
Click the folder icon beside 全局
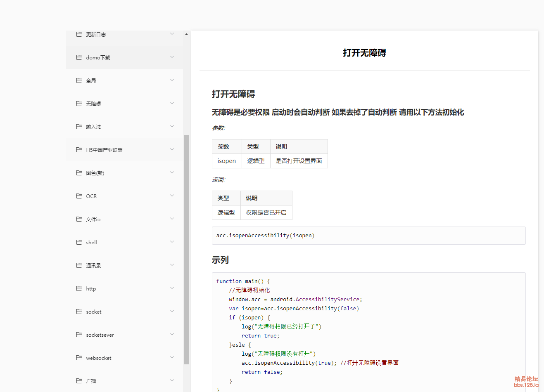pos(79,80)
